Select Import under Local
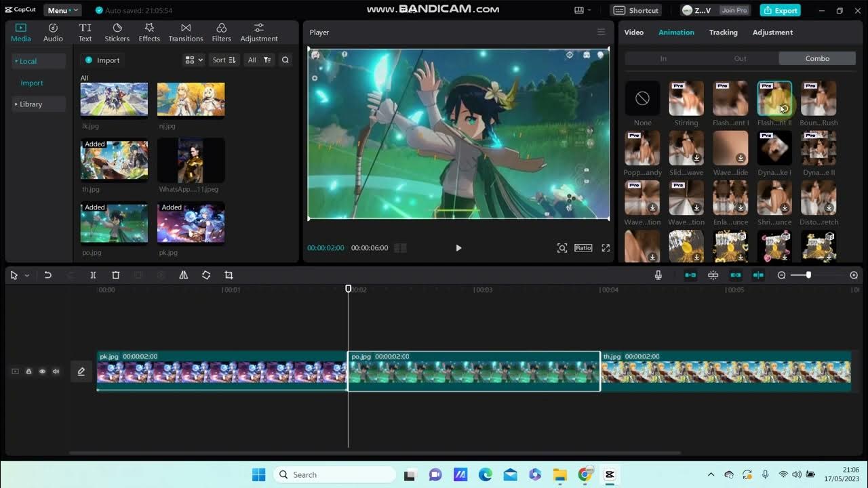The height and width of the screenshot is (488, 868). click(32, 83)
